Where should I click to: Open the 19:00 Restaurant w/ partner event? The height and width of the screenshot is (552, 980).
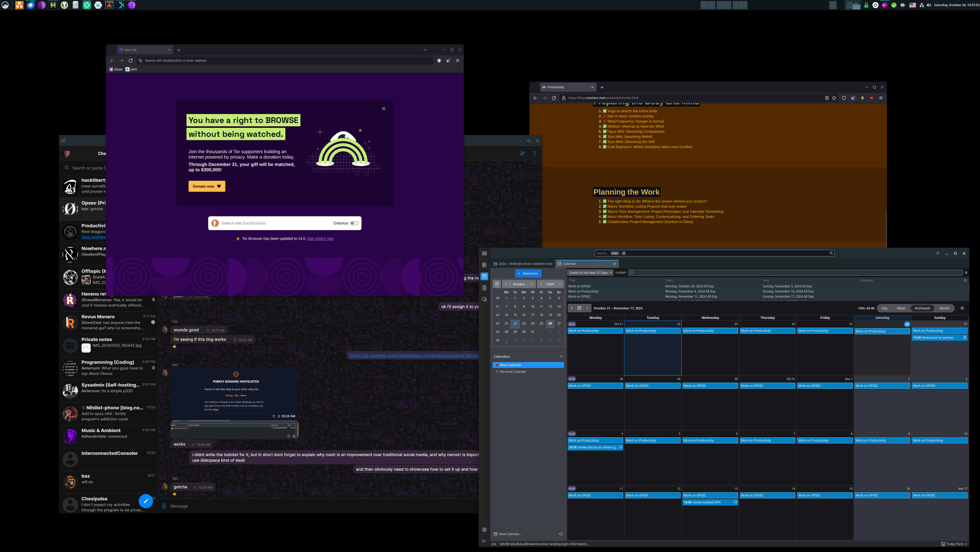[939, 338]
